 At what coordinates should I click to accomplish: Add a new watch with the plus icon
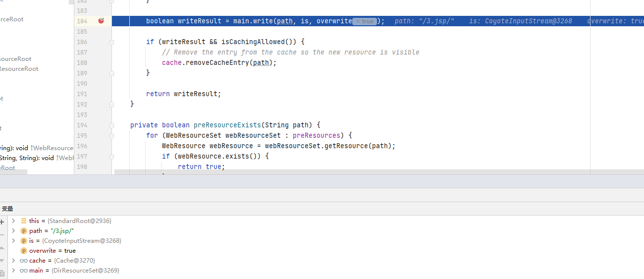(x=2, y=222)
